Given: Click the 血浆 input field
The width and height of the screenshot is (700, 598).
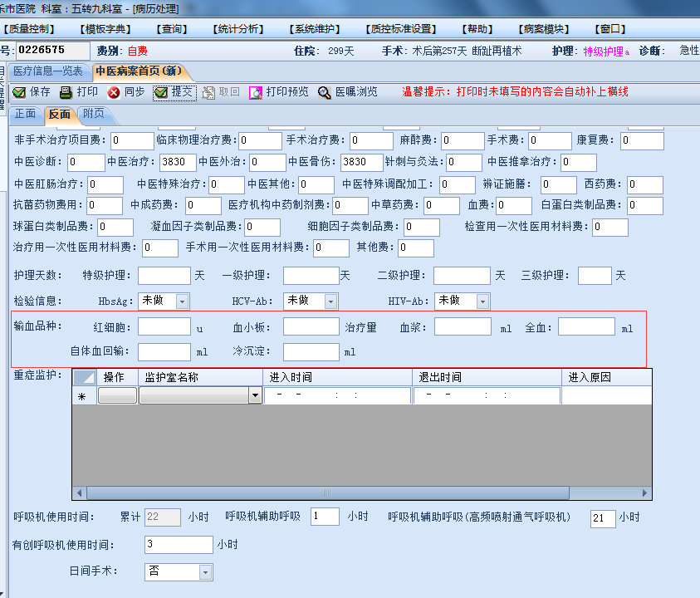Looking at the screenshot, I should pos(463,326).
